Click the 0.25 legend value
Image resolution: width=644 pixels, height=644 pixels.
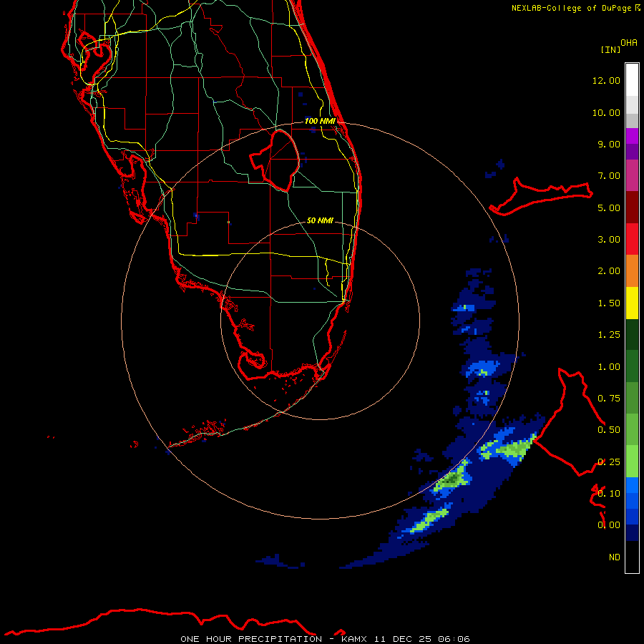pos(609,462)
